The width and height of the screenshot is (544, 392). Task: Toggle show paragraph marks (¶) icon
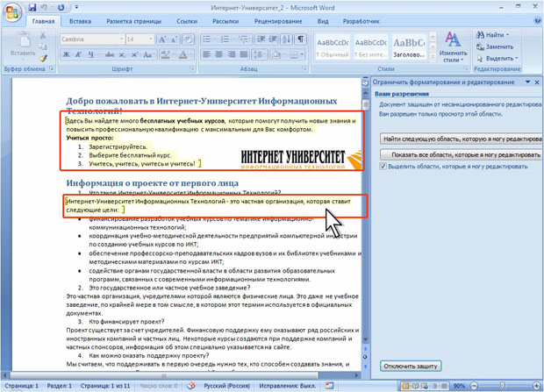pos(300,39)
